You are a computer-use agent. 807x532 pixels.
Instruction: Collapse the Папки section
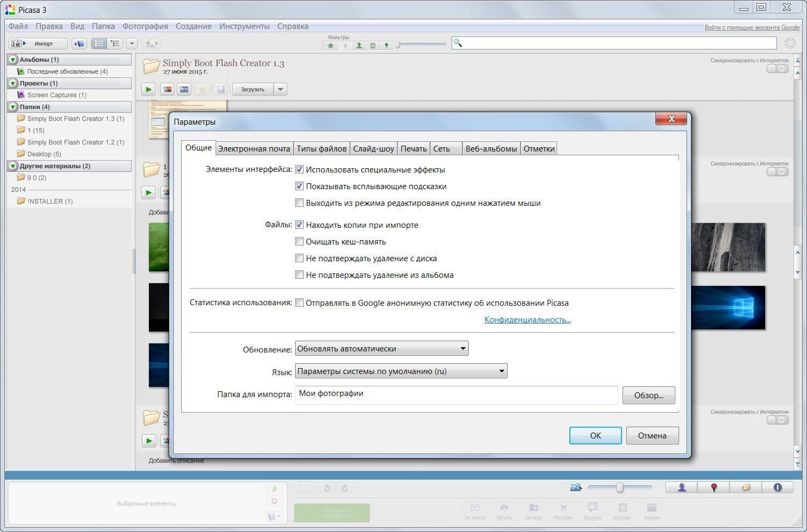[x=13, y=107]
